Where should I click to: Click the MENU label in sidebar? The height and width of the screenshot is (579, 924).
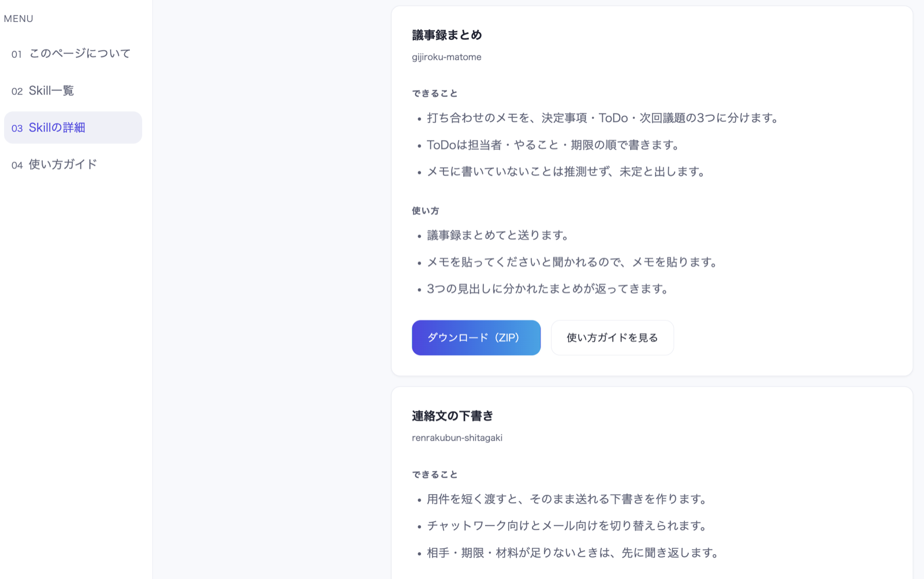click(x=18, y=18)
